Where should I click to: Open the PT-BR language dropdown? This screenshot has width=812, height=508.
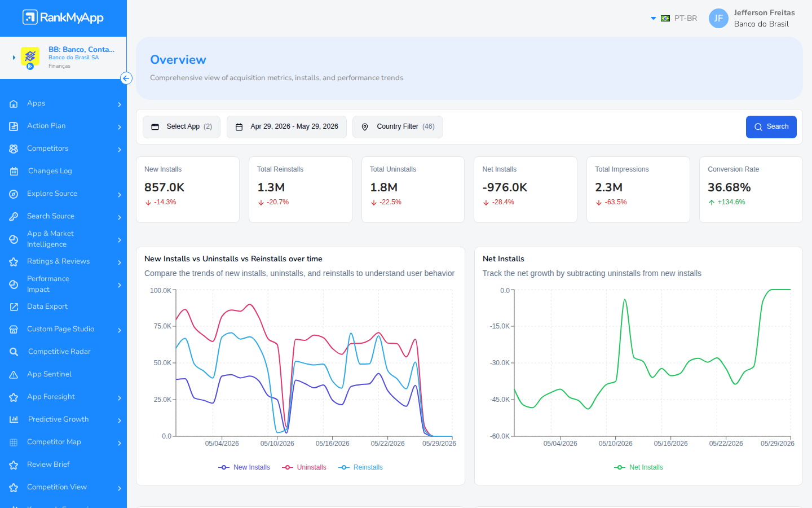point(674,18)
